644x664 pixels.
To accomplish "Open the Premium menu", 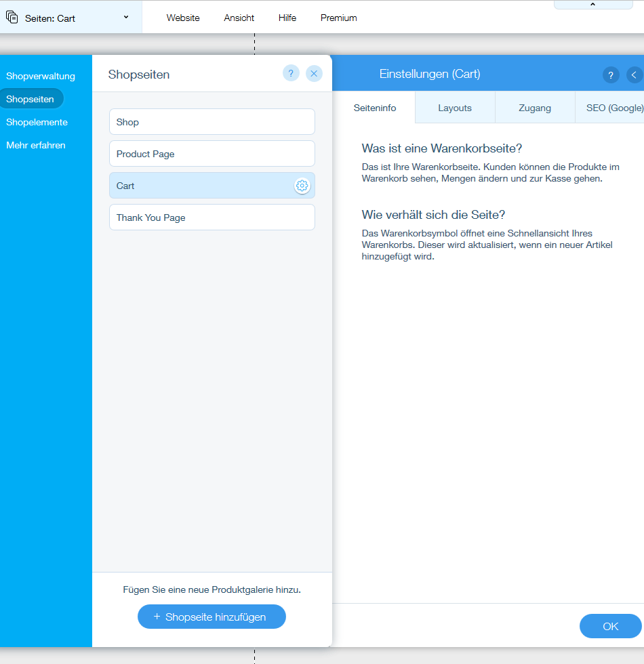I will coord(339,18).
